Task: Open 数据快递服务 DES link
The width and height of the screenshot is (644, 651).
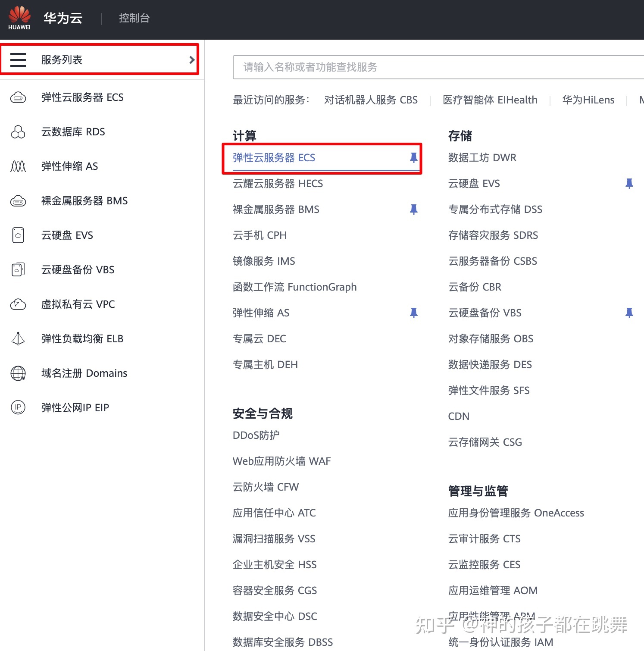Action: 490,365
